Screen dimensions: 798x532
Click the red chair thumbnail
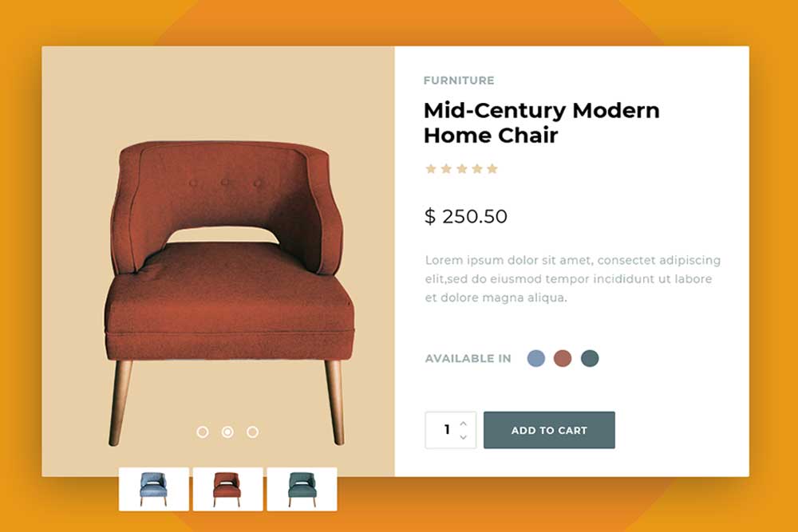point(226,485)
